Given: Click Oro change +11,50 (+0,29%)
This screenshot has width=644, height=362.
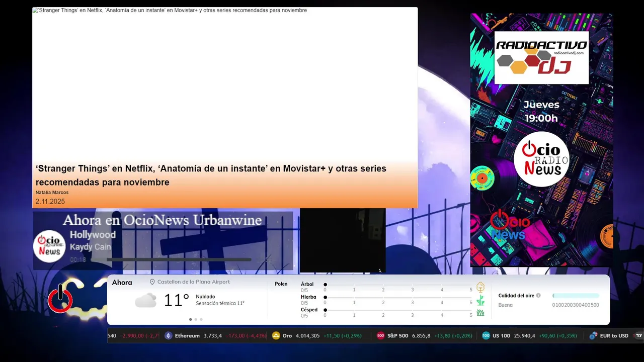Looking at the screenshot, I should pyautogui.click(x=342, y=336).
